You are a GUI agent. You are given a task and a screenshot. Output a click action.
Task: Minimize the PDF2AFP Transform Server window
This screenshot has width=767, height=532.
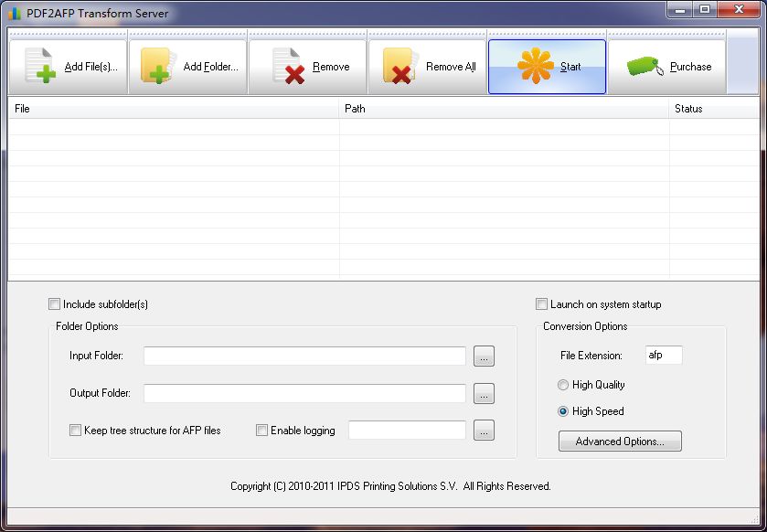pyautogui.click(x=680, y=9)
